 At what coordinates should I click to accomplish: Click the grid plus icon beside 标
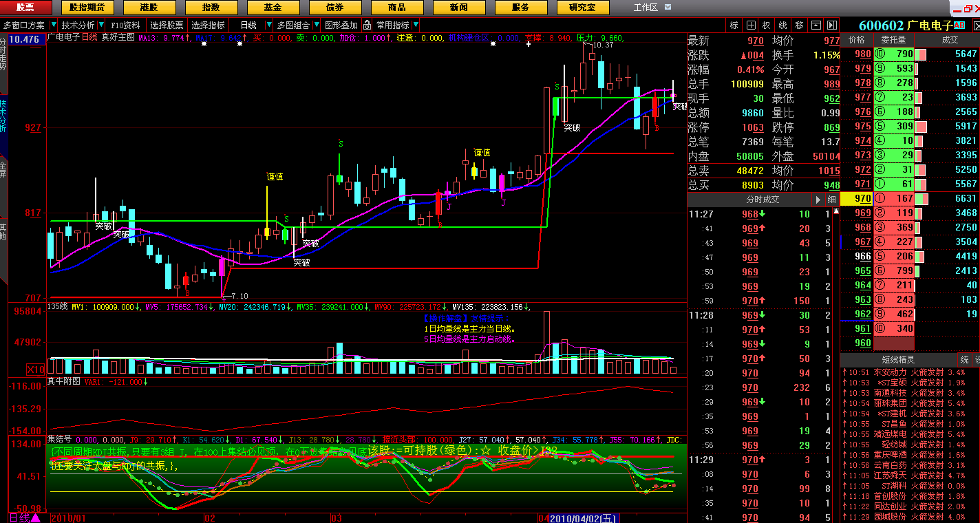751,25
